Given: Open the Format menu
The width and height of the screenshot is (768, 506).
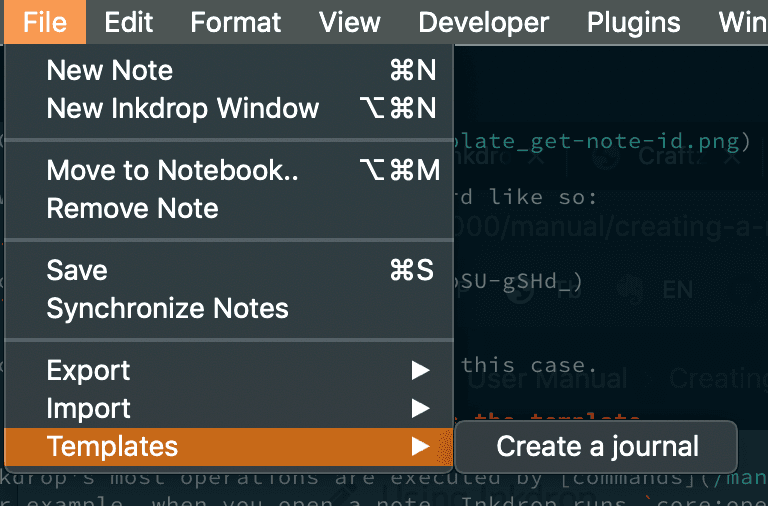Looking at the screenshot, I should [236, 22].
